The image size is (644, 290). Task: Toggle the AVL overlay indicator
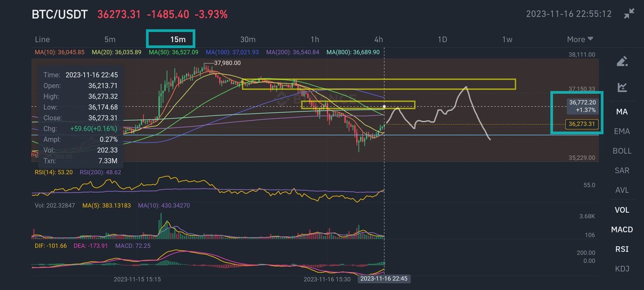click(x=622, y=190)
